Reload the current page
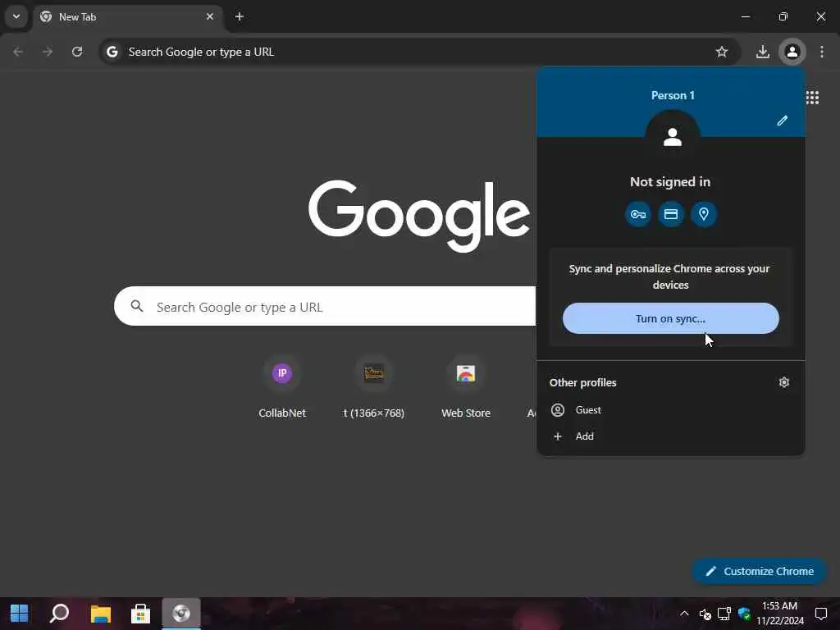 click(77, 52)
